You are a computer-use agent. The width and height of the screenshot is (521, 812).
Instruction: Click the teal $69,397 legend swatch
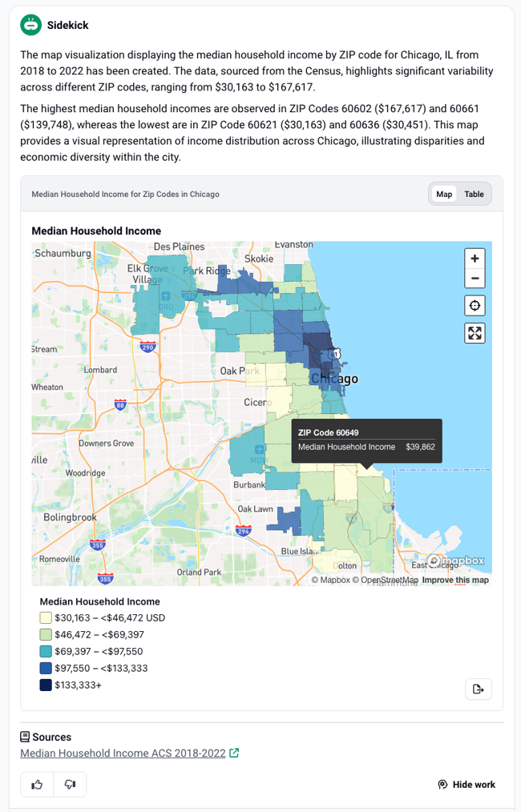(x=46, y=652)
